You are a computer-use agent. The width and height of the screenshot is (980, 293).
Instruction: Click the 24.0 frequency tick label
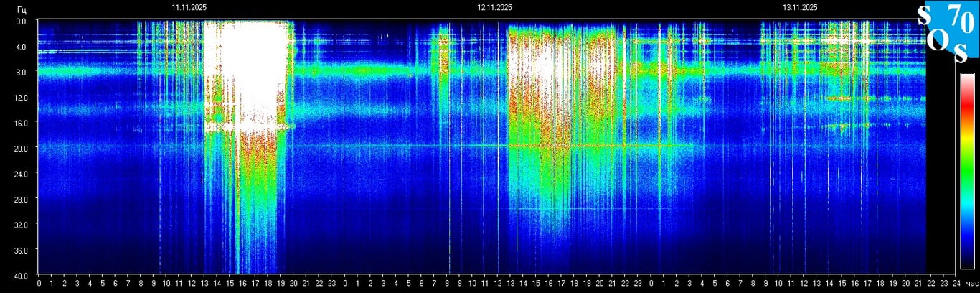(x=22, y=174)
